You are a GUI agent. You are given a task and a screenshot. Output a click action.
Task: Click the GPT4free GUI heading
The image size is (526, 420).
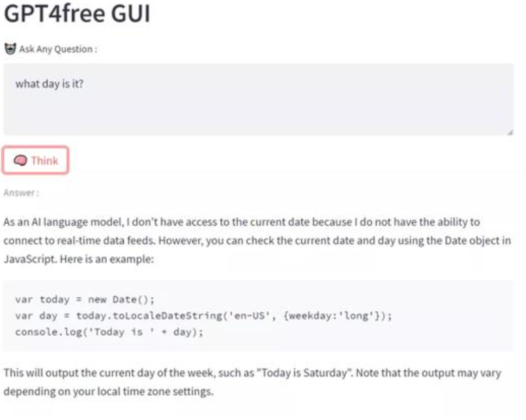77,14
